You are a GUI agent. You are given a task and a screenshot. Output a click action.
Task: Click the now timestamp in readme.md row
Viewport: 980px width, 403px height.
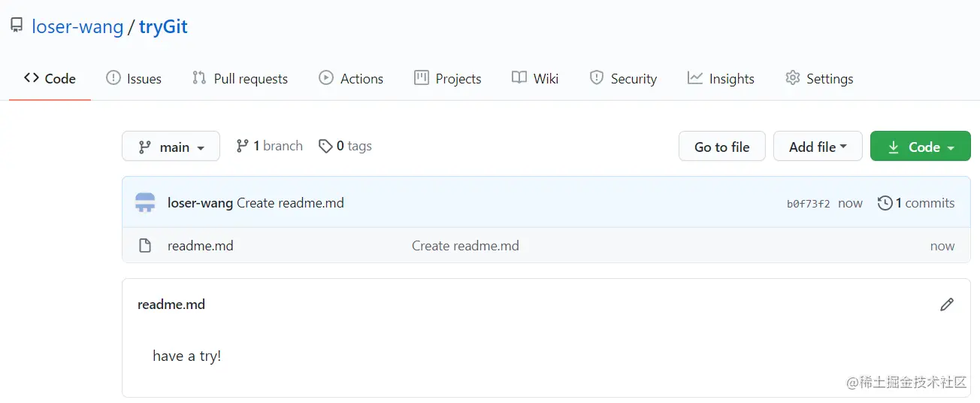point(942,246)
